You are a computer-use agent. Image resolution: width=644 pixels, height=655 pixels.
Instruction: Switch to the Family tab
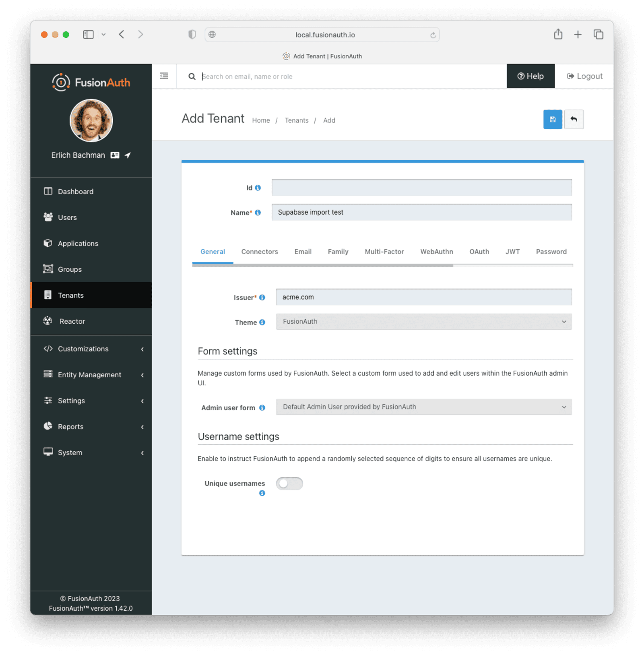[338, 252]
